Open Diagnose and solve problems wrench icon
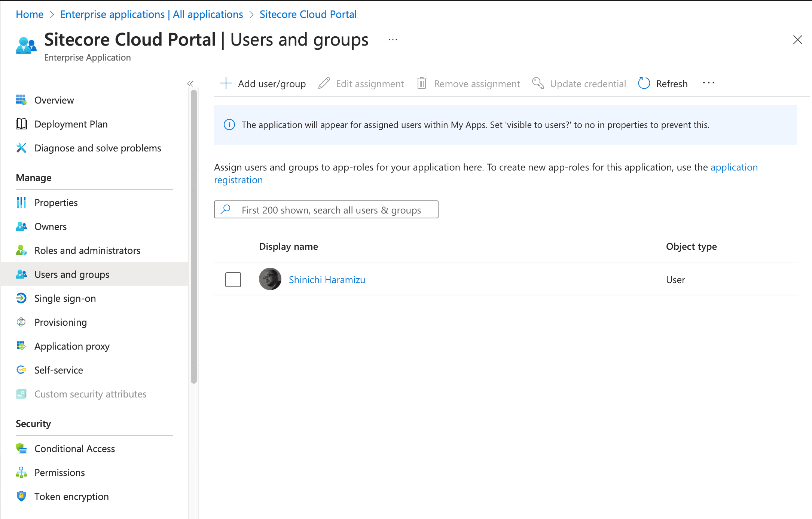The height and width of the screenshot is (519, 812). (21, 148)
